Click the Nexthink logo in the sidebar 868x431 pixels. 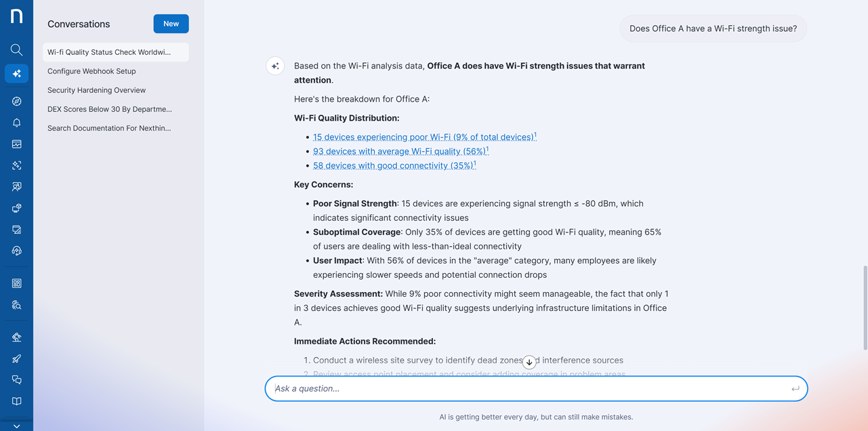tap(16, 16)
